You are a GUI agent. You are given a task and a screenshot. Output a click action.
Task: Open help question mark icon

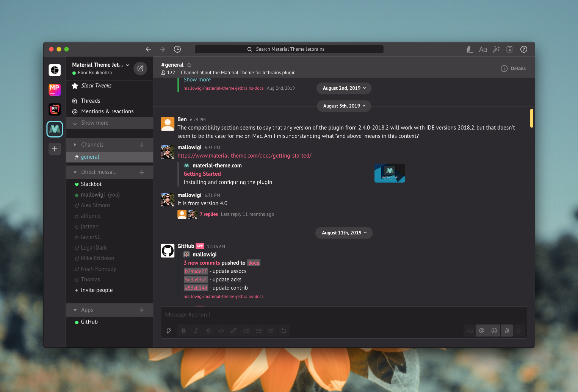(524, 49)
